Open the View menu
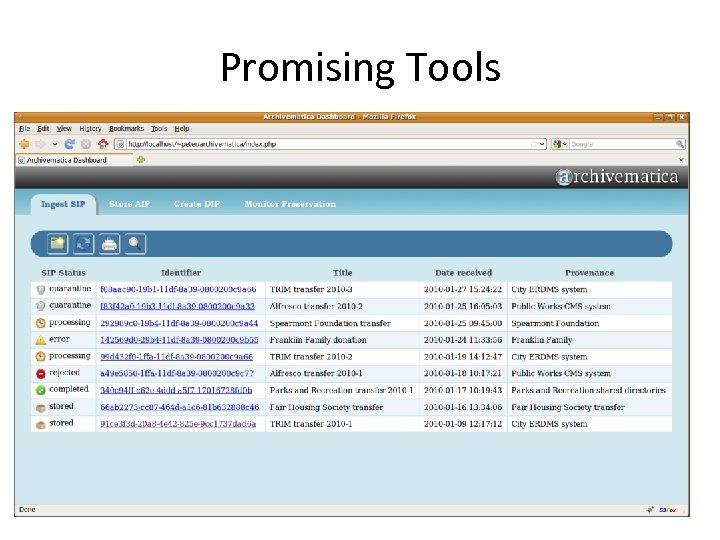720x540 pixels. pyautogui.click(x=64, y=129)
